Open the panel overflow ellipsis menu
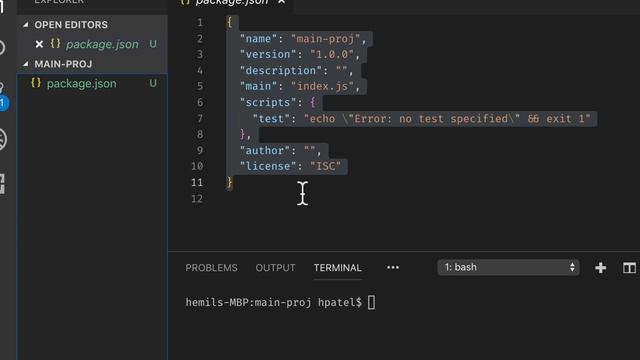The height and width of the screenshot is (360, 640). (393, 268)
